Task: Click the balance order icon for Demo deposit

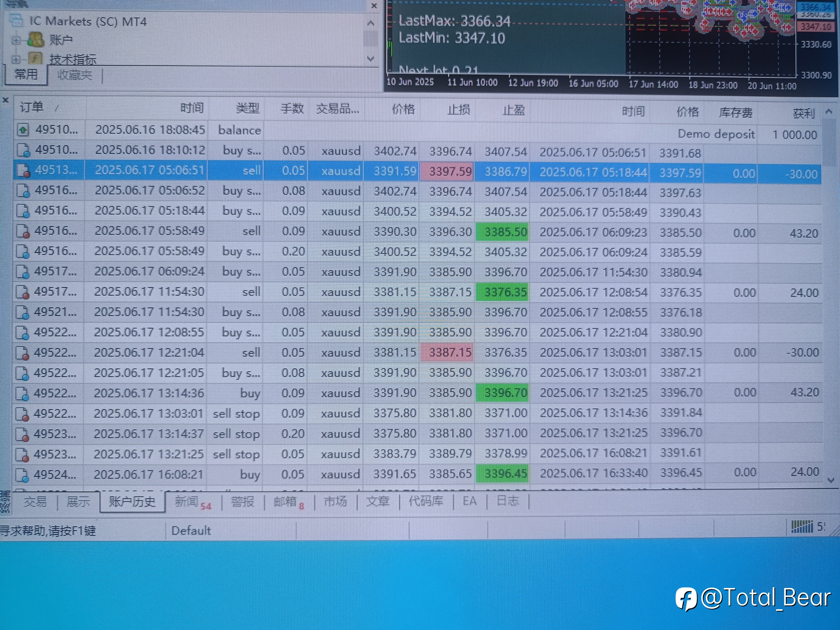Action: tap(23, 130)
